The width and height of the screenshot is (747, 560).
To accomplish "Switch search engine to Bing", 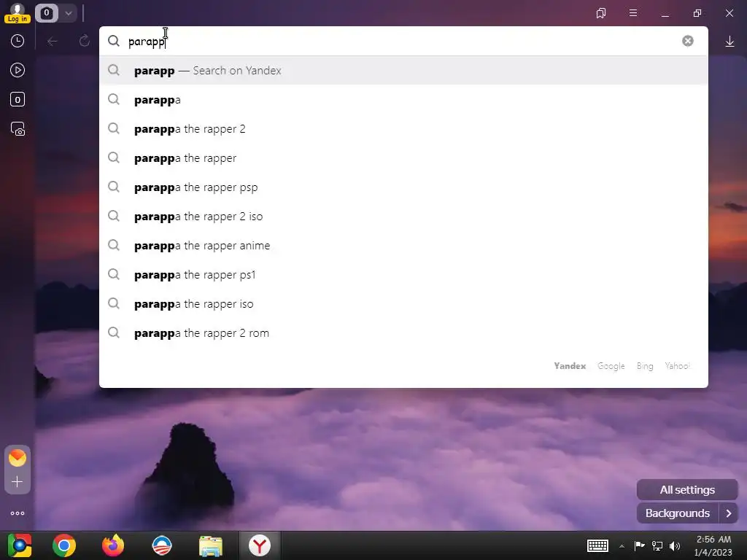I will [x=645, y=366].
